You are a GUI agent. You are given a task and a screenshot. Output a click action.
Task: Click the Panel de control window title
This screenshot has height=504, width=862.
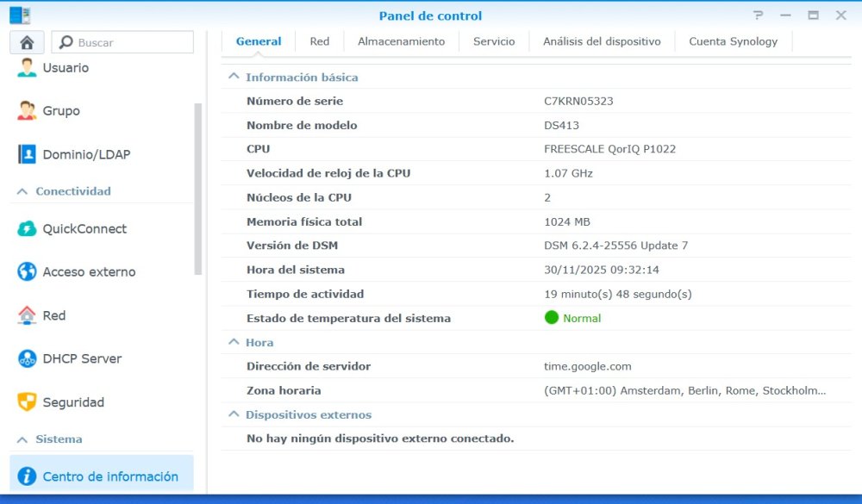(430, 16)
